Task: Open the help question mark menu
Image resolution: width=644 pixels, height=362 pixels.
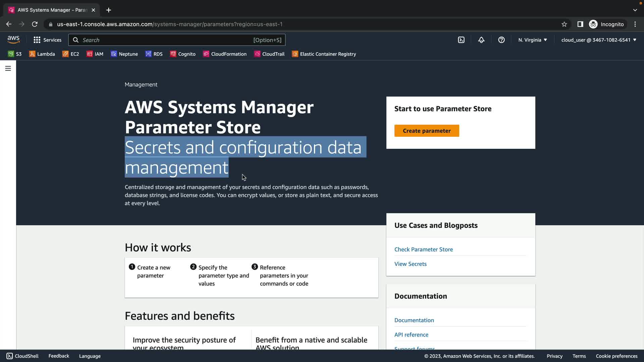Action: click(x=501, y=40)
